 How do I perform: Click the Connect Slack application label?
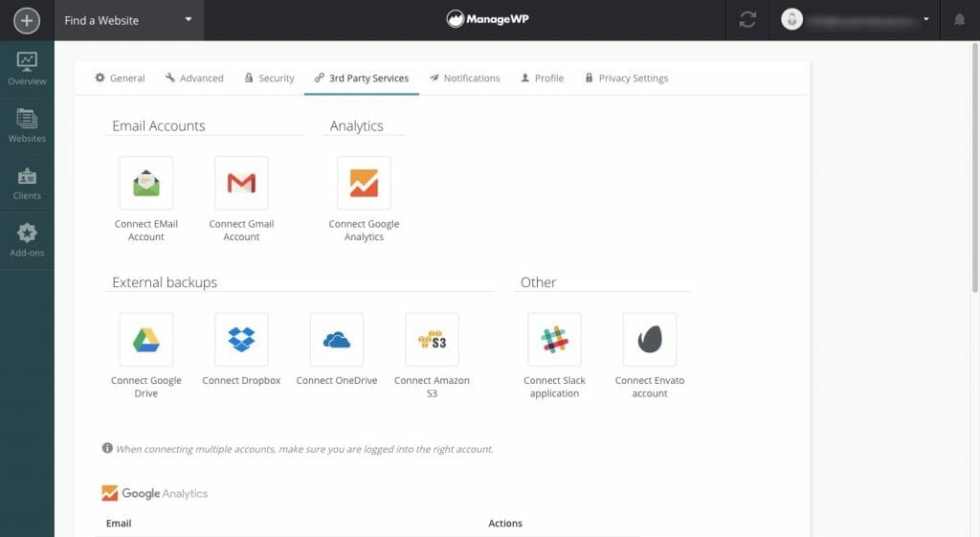coord(554,387)
